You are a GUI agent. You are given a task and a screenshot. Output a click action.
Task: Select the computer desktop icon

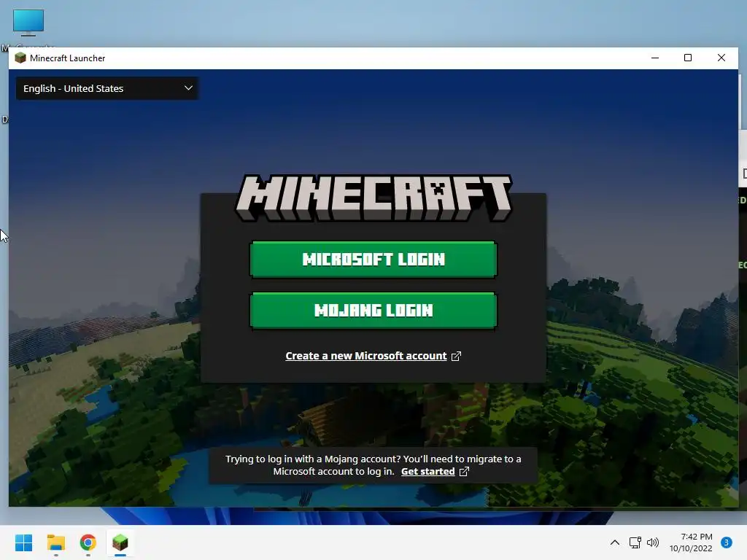click(28, 23)
